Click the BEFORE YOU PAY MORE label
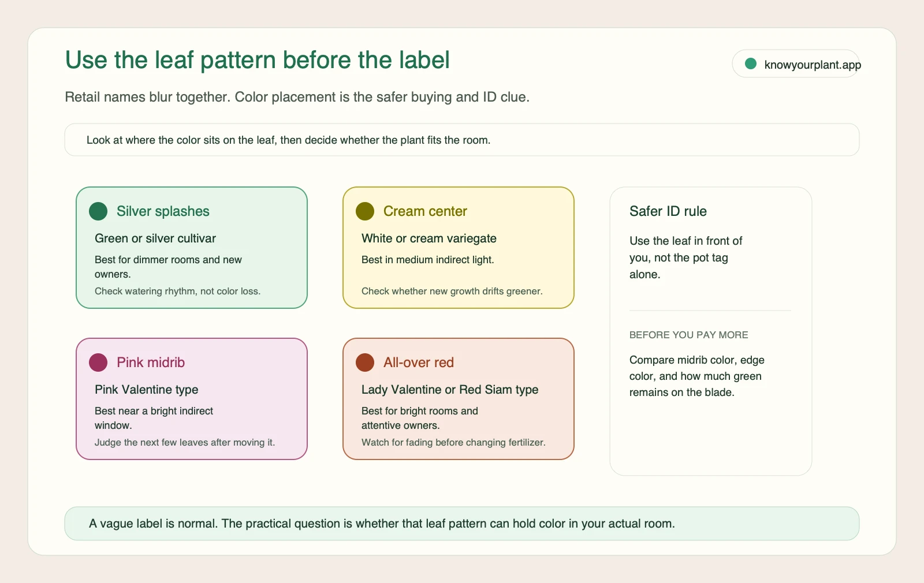 point(689,335)
